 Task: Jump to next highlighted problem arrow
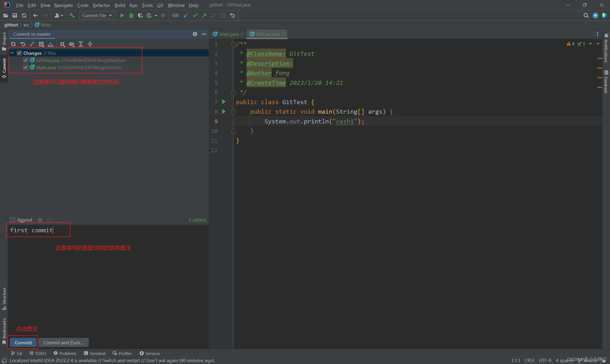pos(598,44)
